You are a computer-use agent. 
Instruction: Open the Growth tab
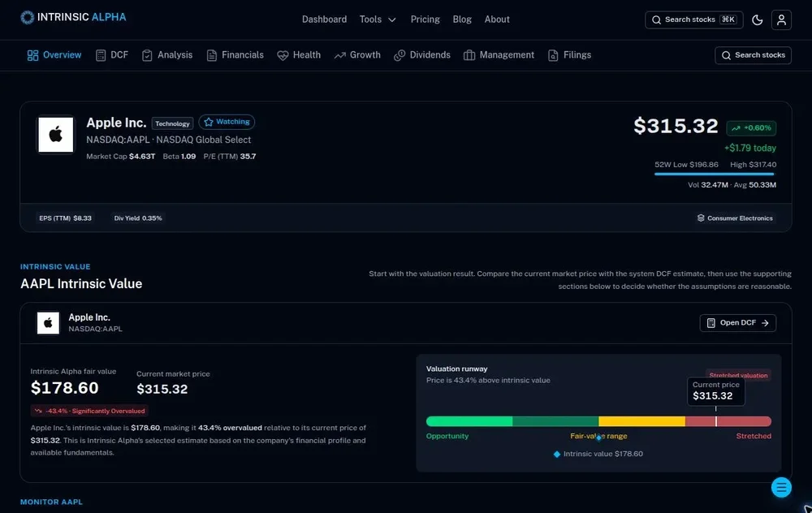click(357, 55)
